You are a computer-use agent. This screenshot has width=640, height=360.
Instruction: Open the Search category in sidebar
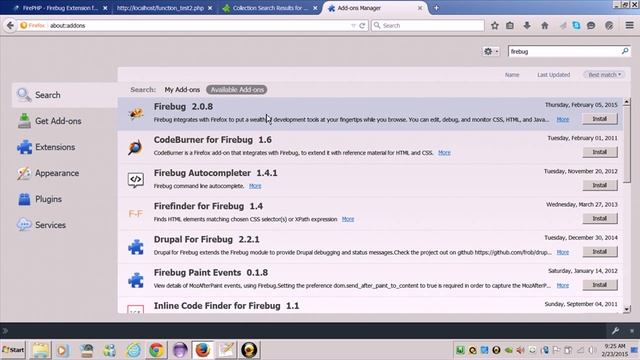click(64, 95)
